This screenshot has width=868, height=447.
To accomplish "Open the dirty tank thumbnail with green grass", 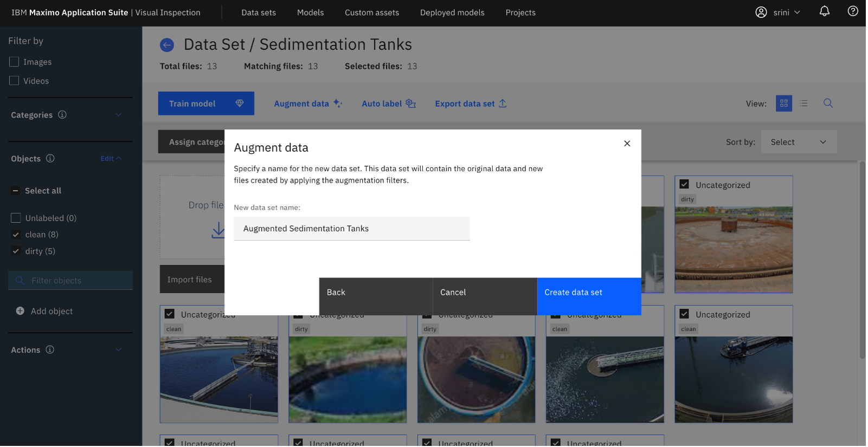I will [x=349, y=380].
